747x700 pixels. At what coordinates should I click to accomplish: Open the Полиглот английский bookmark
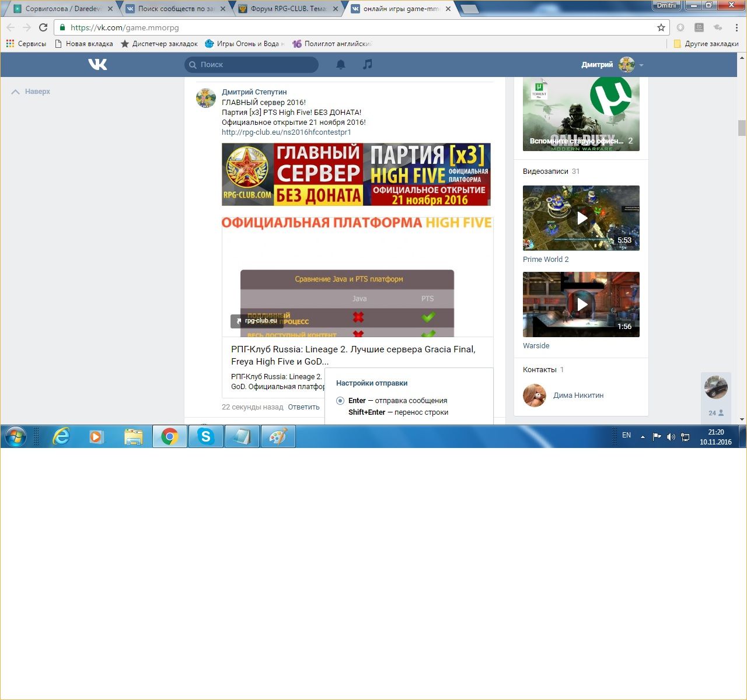[331, 44]
